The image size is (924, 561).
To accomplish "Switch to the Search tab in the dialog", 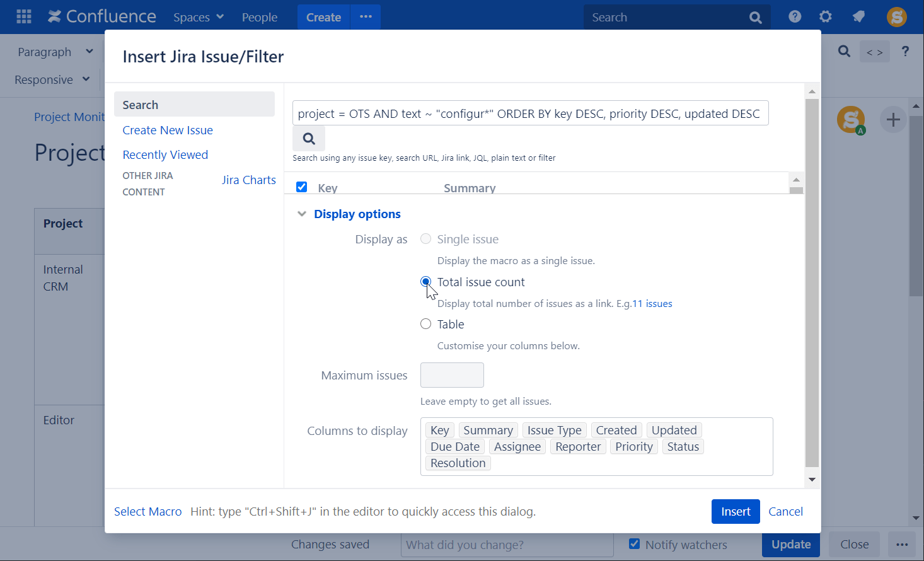I will 140,104.
